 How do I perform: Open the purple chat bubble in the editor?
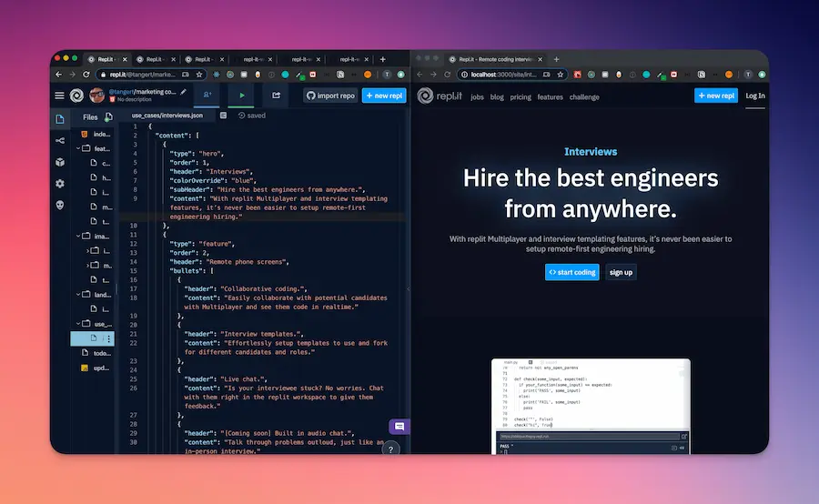tap(399, 427)
